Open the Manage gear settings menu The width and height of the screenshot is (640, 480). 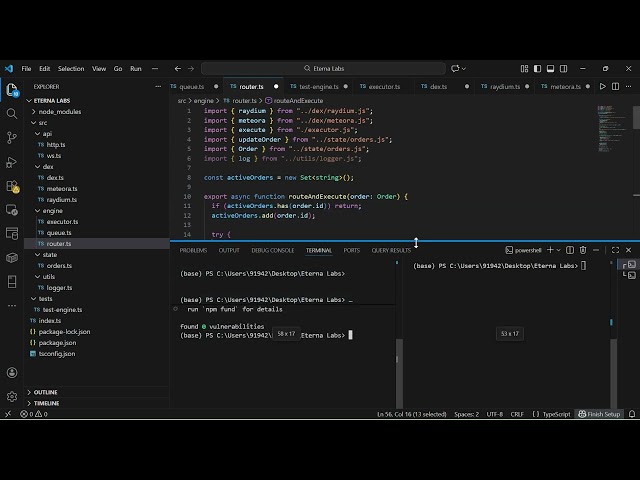pos(11,396)
